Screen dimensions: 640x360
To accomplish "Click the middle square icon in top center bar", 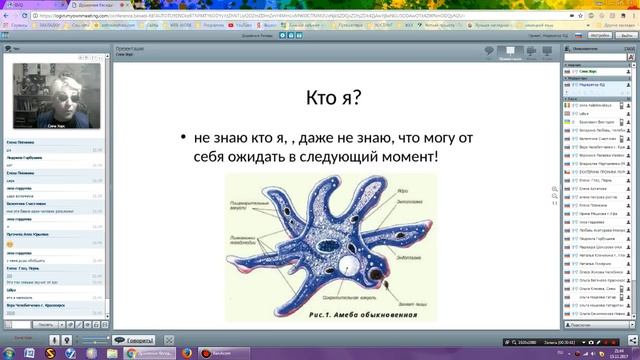I will click(x=291, y=36).
